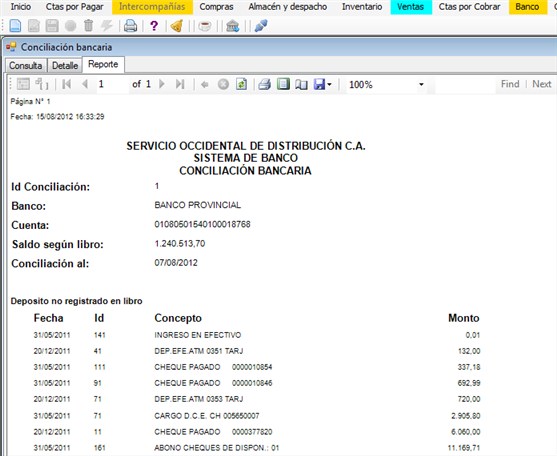Click the broom clear icon
557x456 pixels.
177,26
